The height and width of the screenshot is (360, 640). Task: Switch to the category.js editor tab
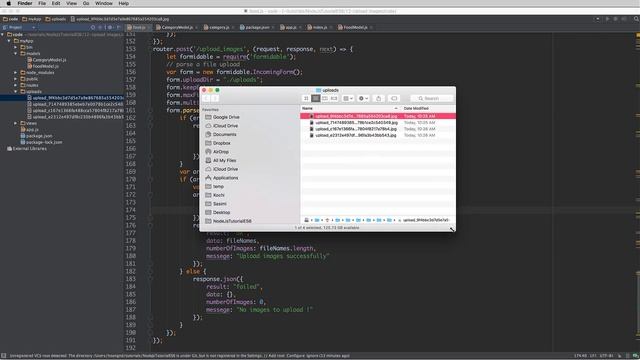coord(219,27)
